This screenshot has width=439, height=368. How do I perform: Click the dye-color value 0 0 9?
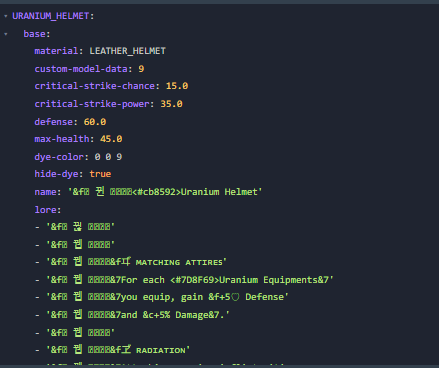108,157
